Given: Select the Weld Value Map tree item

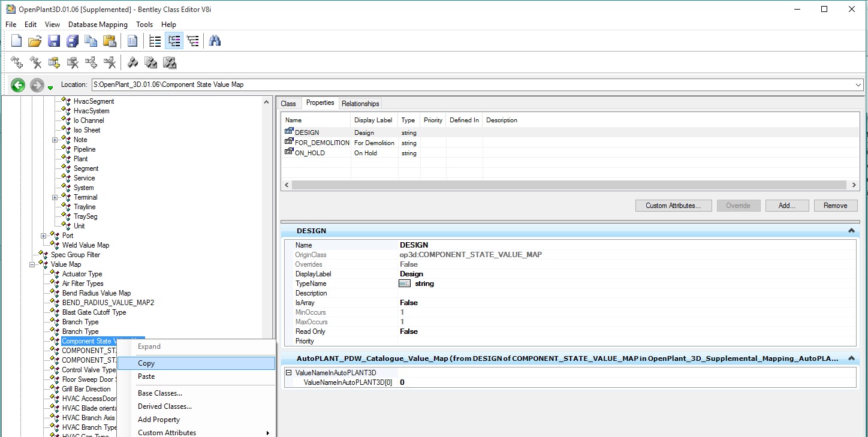Looking at the screenshot, I should tap(86, 245).
